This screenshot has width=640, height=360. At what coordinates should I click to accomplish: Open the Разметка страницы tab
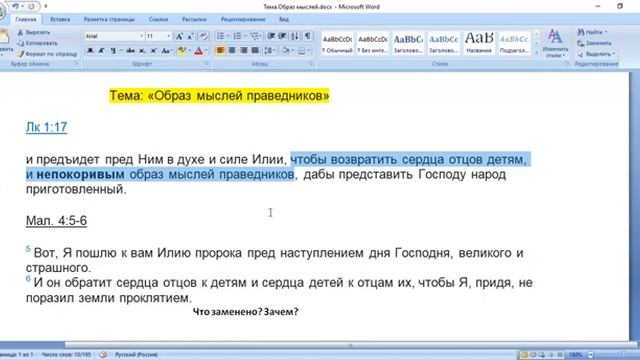point(109,19)
